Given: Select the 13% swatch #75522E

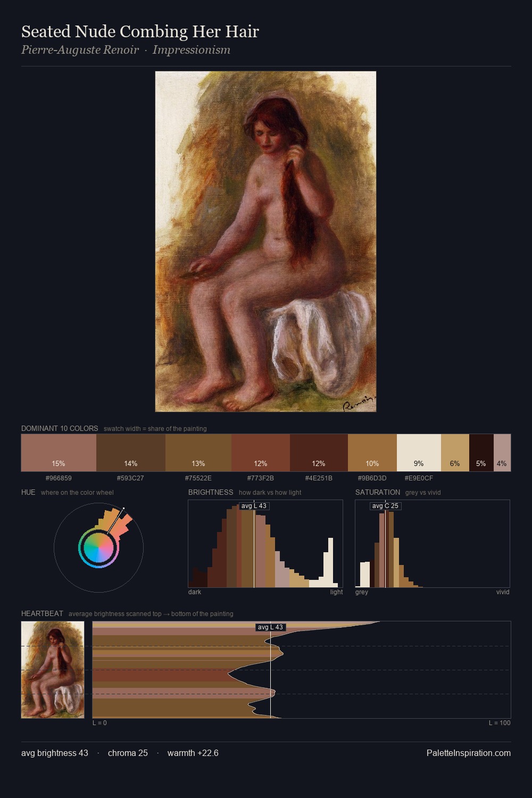Looking at the screenshot, I should coord(198,453).
